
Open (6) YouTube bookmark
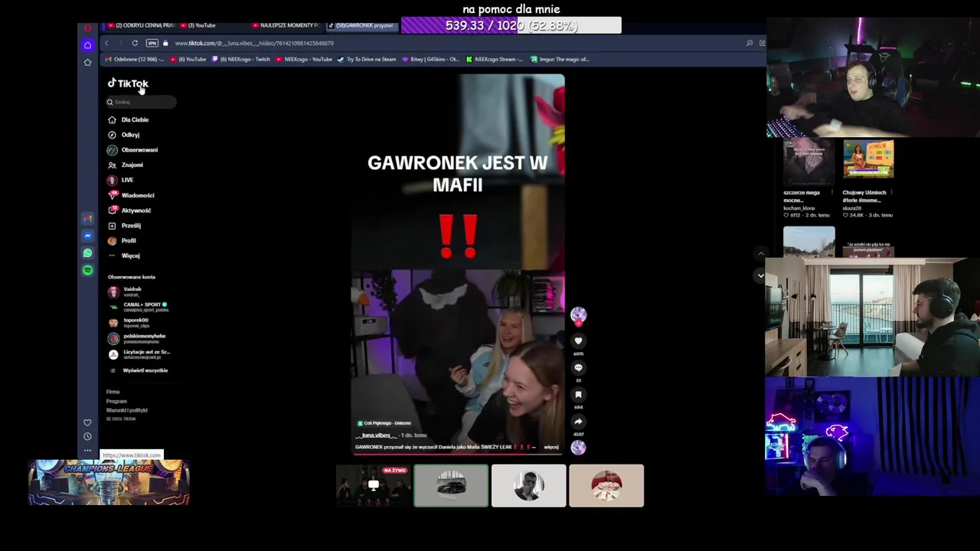tap(189, 59)
